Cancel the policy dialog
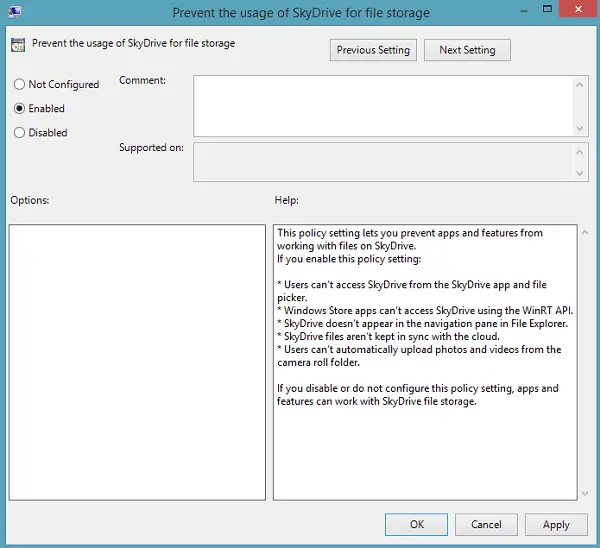The width and height of the screenshot is (600, 548). (486, 524)
